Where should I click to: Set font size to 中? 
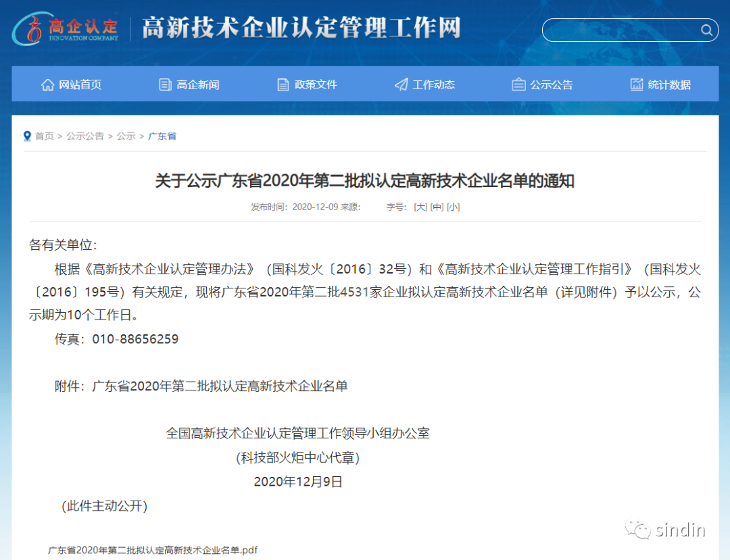[437, 207]
